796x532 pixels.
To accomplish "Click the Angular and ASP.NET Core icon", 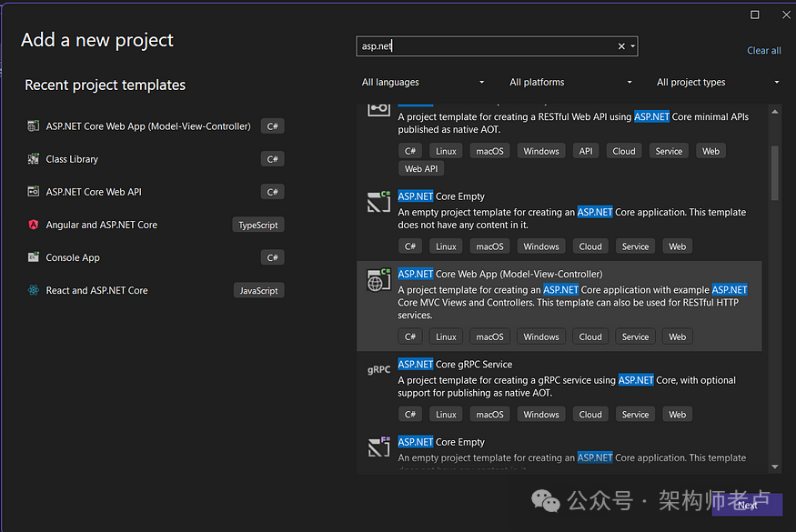I will pyautogui.click(x=33, y=225).
